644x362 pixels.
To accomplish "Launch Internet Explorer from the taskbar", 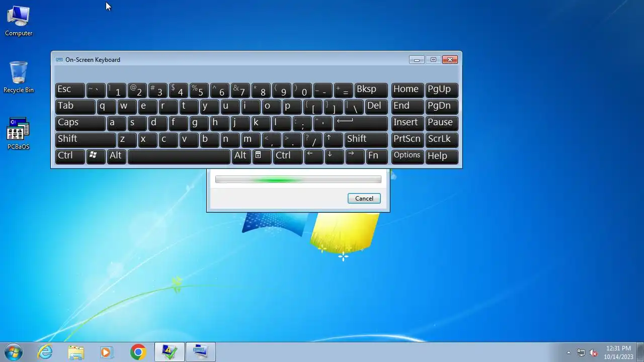I will [45, 352].
